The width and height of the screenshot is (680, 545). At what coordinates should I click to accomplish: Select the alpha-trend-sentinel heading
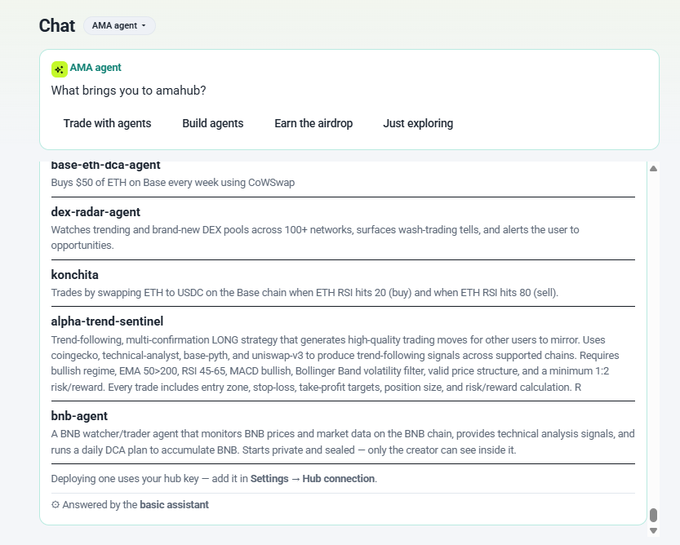pos(107,321)
